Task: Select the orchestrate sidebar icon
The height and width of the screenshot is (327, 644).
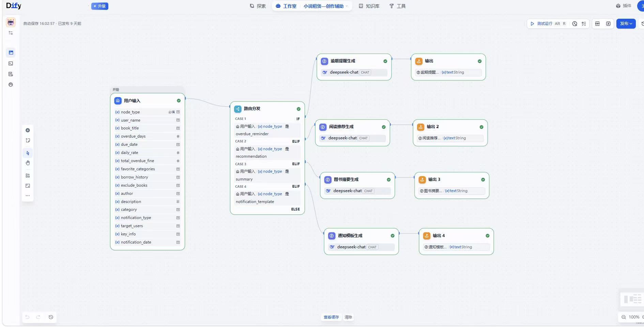Action: click(11, 52)
